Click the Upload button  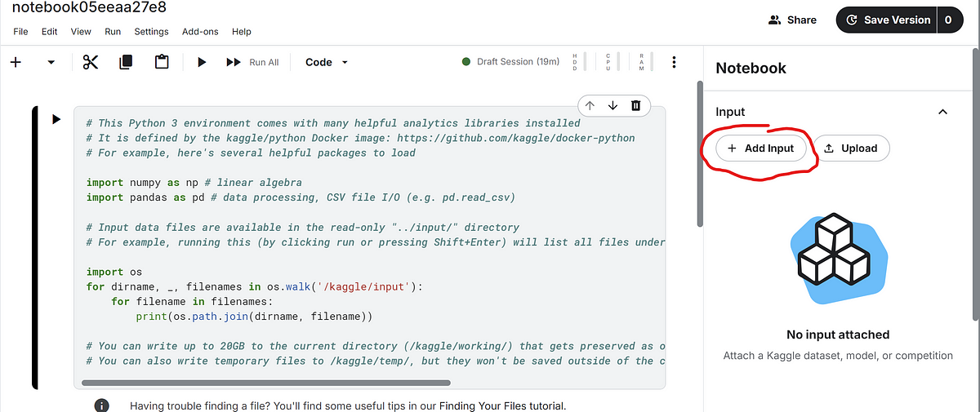(851, 148)
